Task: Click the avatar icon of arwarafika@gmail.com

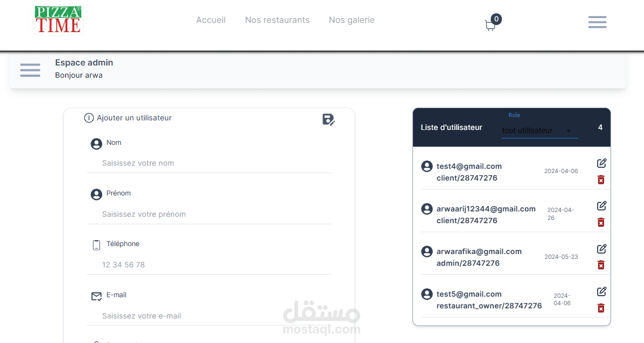Action: click(x=427, y=251)
